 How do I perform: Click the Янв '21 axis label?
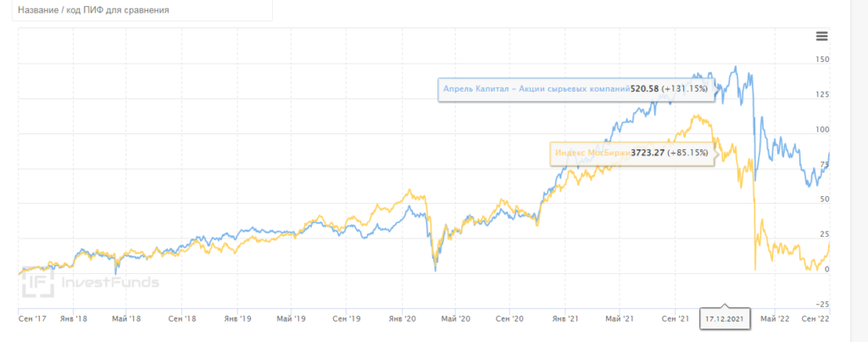[x=565, y=319]
